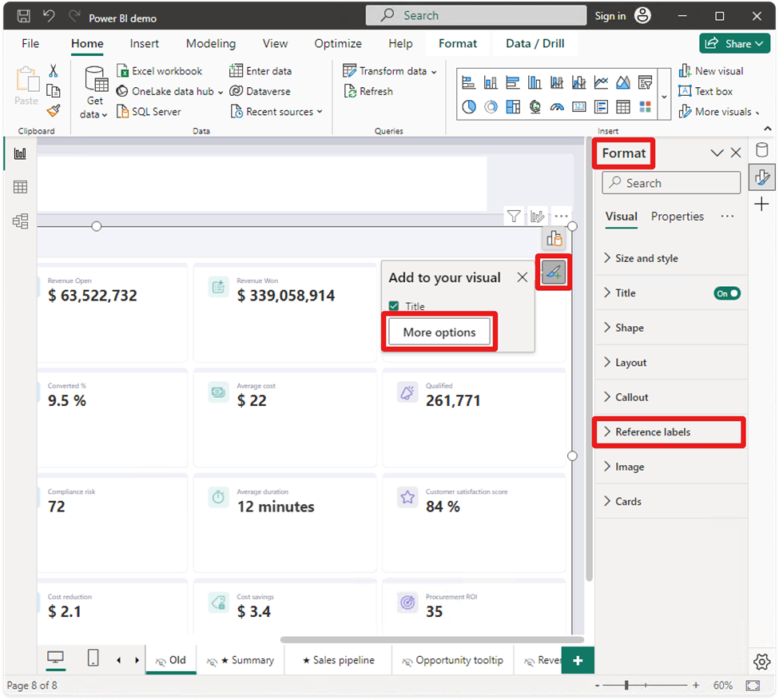Viewport: 779px width, 700px height.
Task: Switch to desktop layout icon
Action: (55, 658)
